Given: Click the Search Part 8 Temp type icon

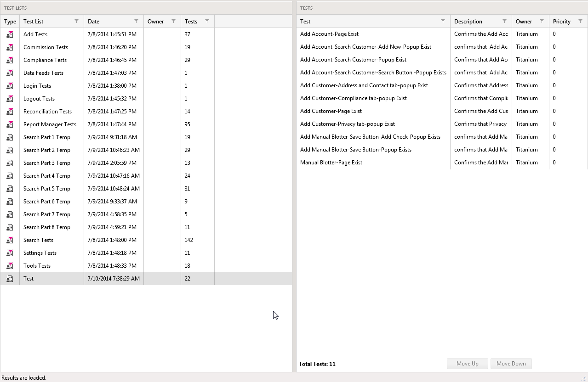Looking at the screenshot, I should [10, 227].
